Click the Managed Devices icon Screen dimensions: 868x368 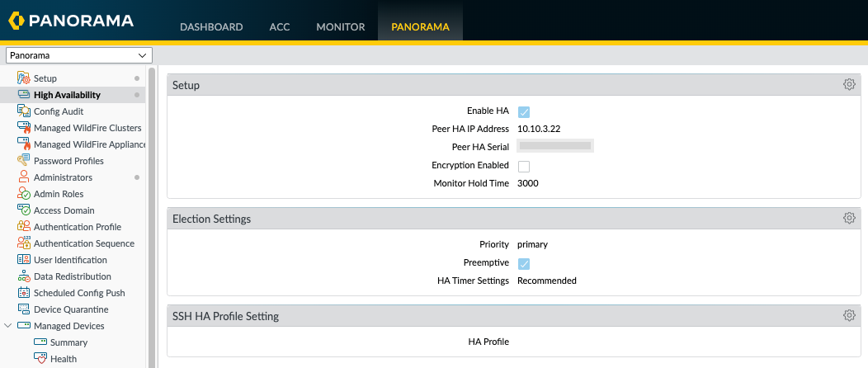click(x=23, y=325)
